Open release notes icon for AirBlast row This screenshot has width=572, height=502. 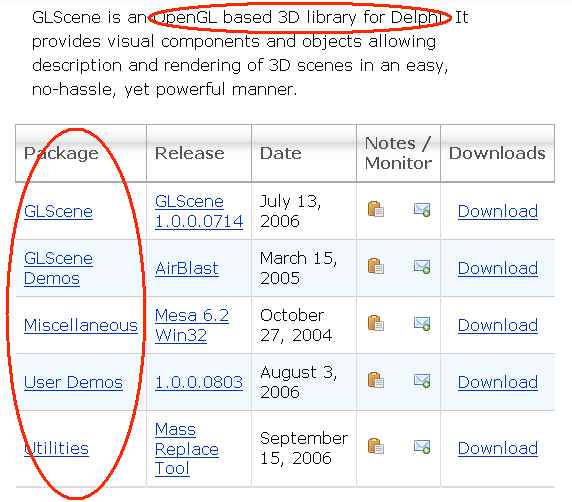coord(375,266)
